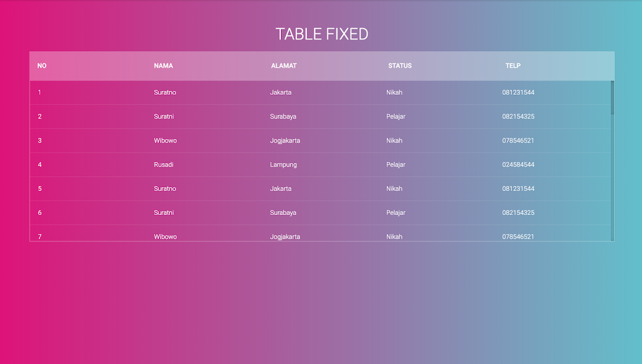Click the NO column header

click(42, 66)
